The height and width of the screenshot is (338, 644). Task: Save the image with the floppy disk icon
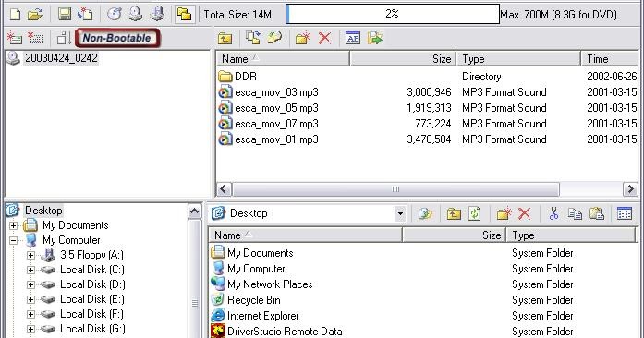click(x=65, y=15)
